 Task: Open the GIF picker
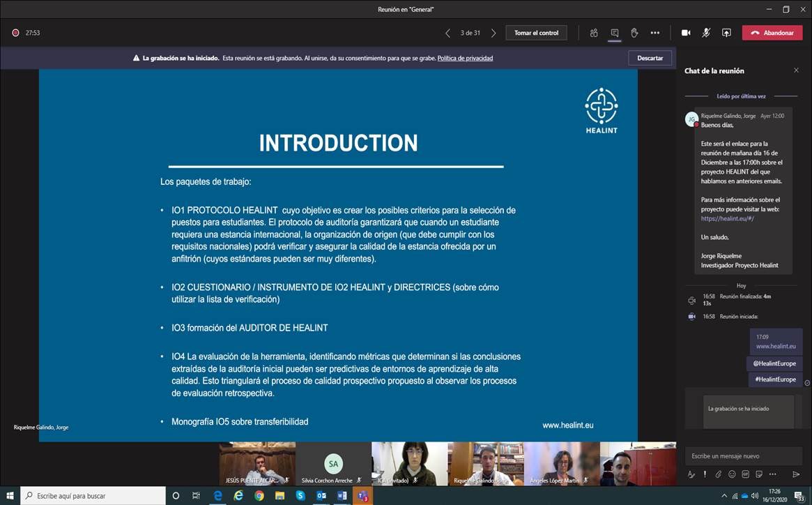745,474
